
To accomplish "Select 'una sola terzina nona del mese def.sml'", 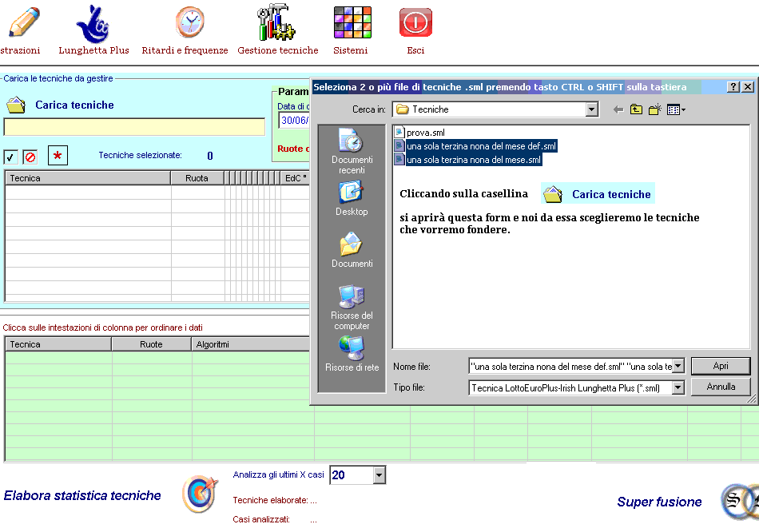I will [x=475, y=145].
